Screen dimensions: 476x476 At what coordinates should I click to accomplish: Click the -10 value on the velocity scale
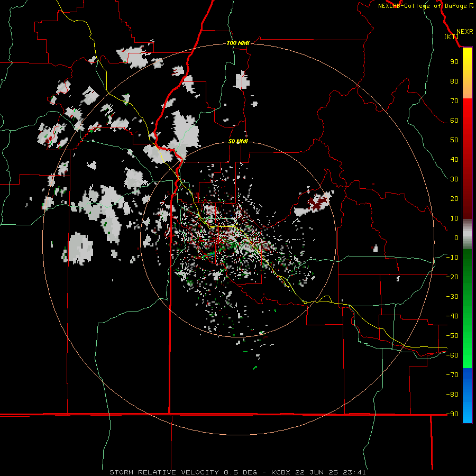[452, 258]
